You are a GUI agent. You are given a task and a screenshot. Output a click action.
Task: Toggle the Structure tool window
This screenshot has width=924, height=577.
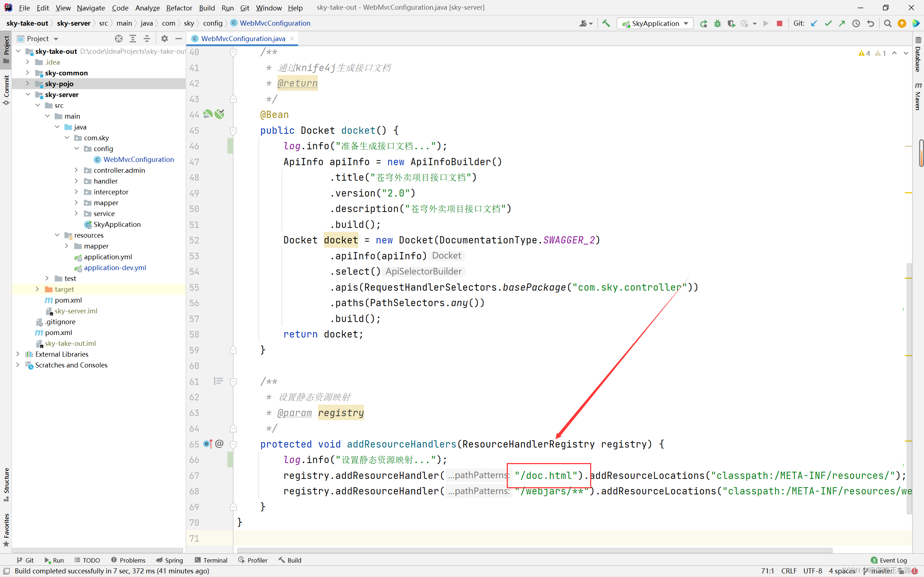pos(6,484)
